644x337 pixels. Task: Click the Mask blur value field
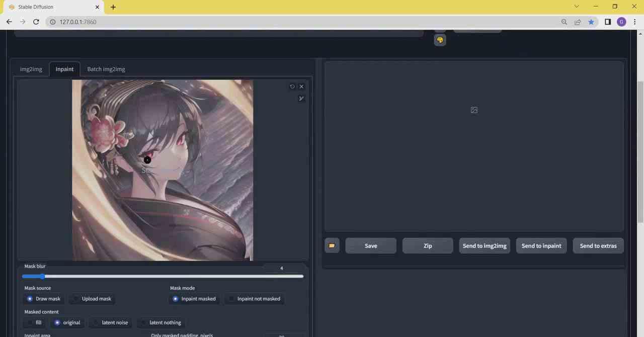[281, 268]
